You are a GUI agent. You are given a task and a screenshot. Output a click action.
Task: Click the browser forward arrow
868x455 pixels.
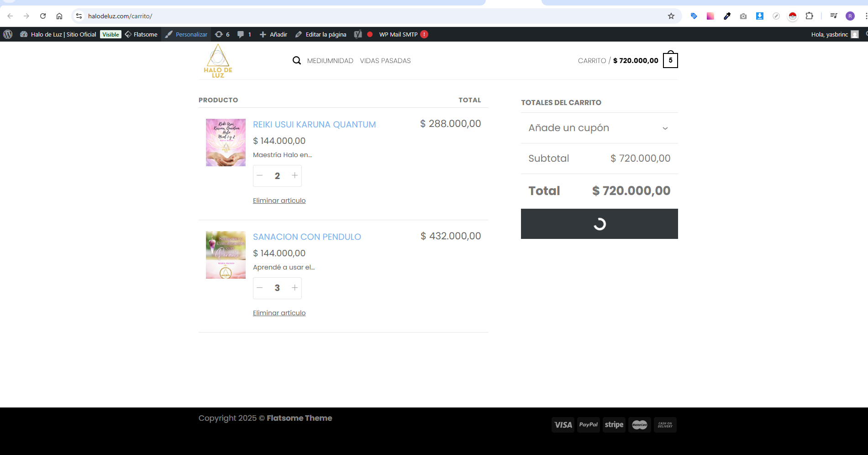tap(26, 16)
